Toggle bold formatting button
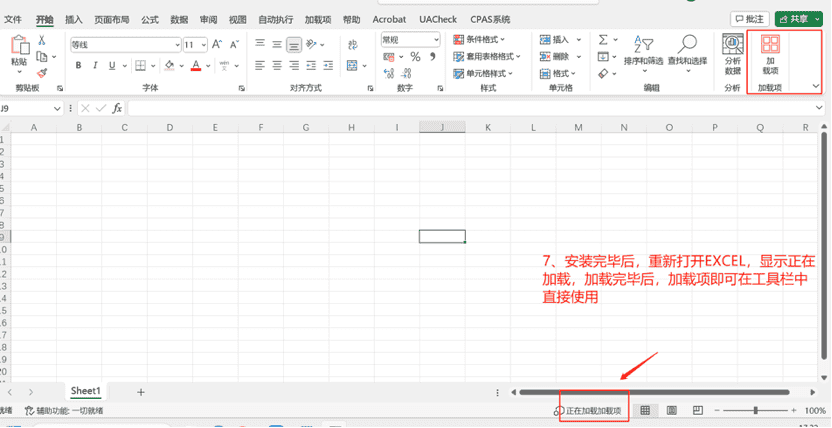This screenshot has width=832, height=428. click(79, 66)
